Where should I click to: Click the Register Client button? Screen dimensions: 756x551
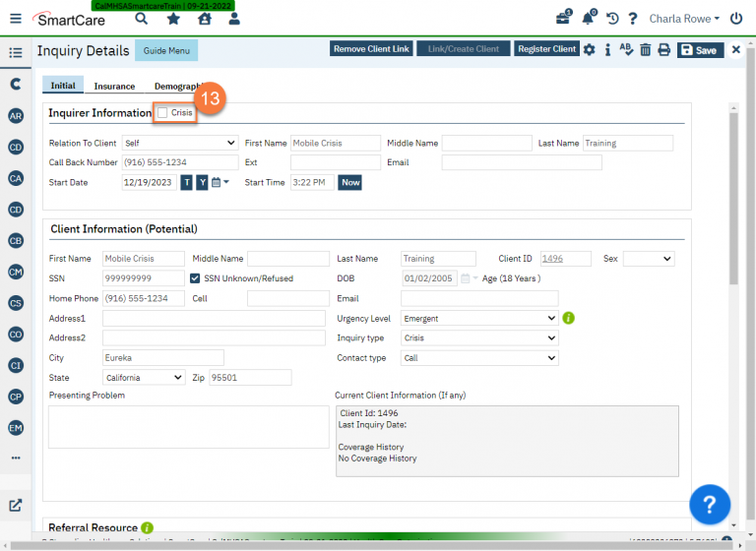point(546,49)
